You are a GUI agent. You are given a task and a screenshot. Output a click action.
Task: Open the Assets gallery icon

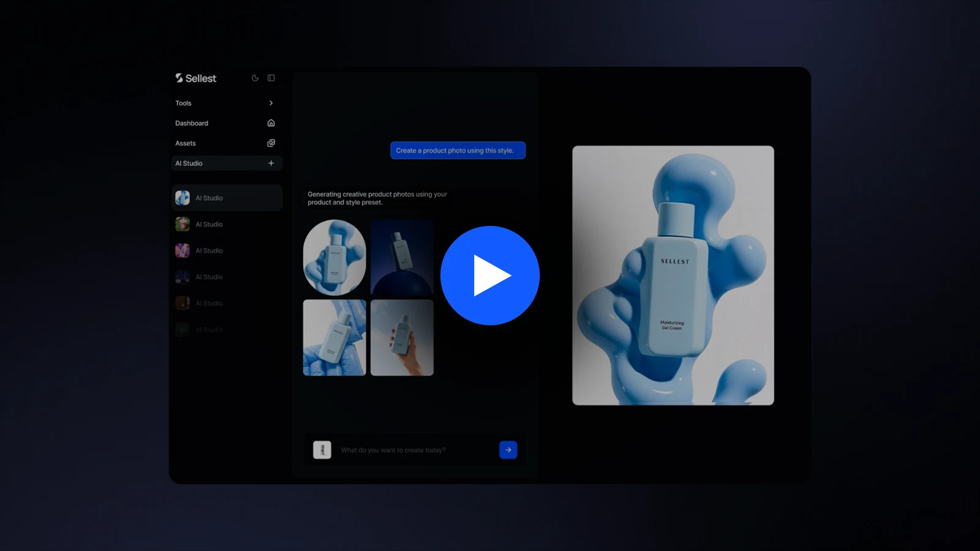[x=271, y=143]
